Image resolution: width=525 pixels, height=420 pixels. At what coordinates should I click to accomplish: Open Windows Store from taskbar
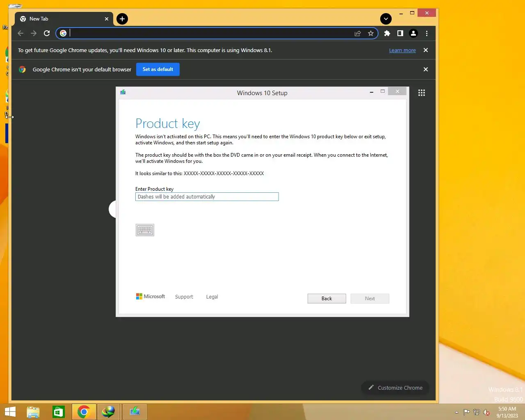pyautogui.click(x=59, y=412)
